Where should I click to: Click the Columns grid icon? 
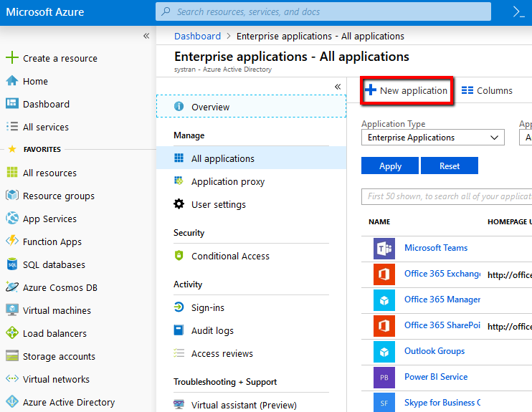pos(467,90)
